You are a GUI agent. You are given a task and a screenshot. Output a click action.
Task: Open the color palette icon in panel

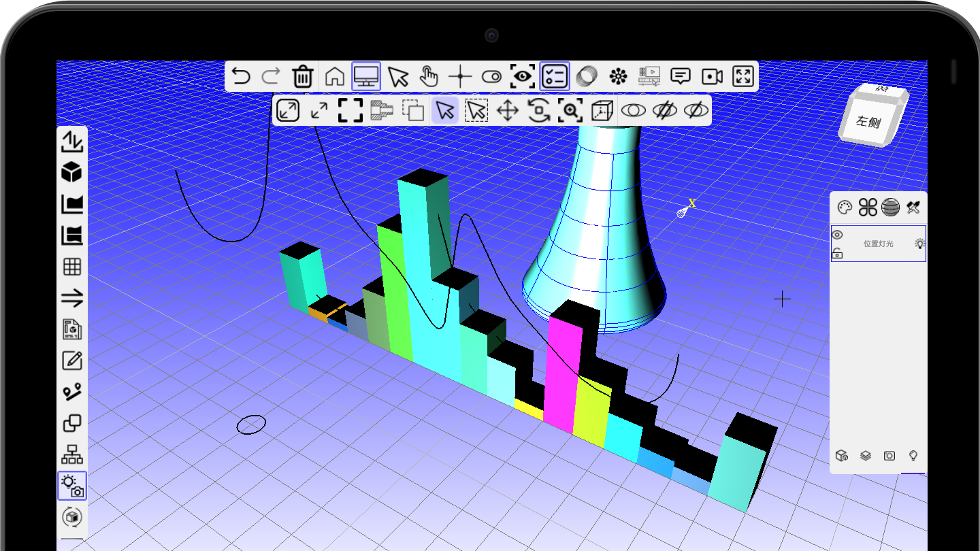click(844, 207)
